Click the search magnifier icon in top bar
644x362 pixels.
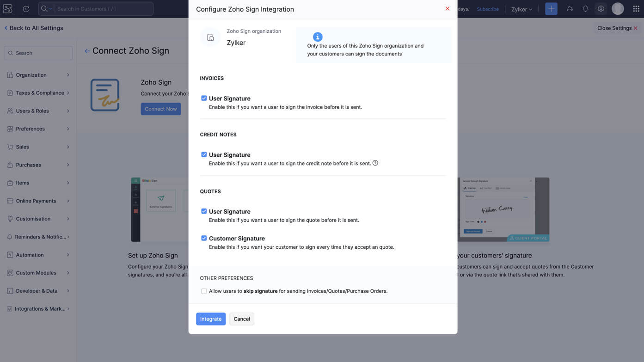[44, 9]
